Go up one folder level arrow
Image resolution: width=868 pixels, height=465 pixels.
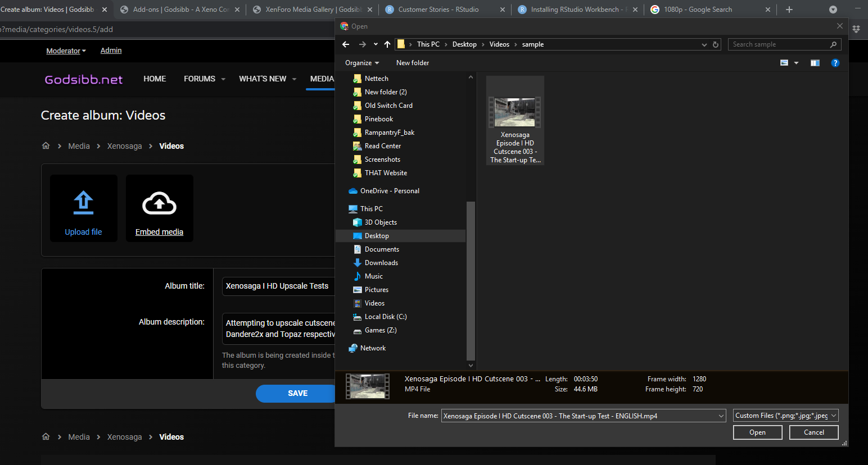tap(387, 44)
